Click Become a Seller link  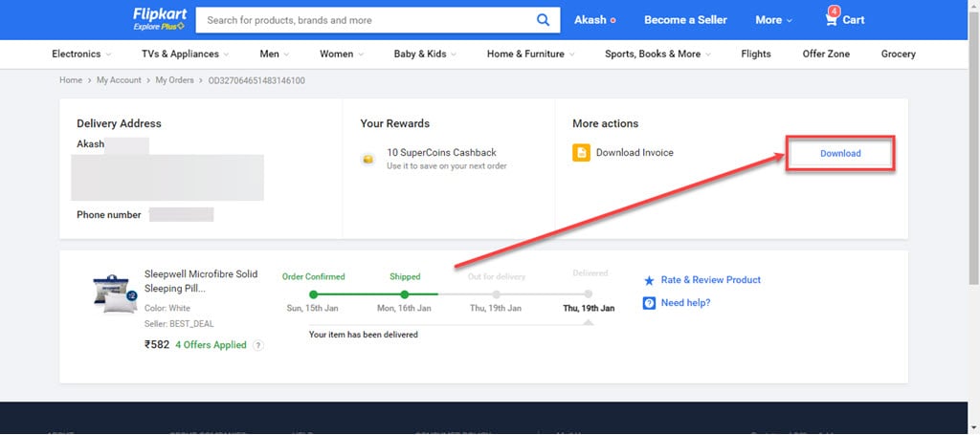click(x=685, y=20)
